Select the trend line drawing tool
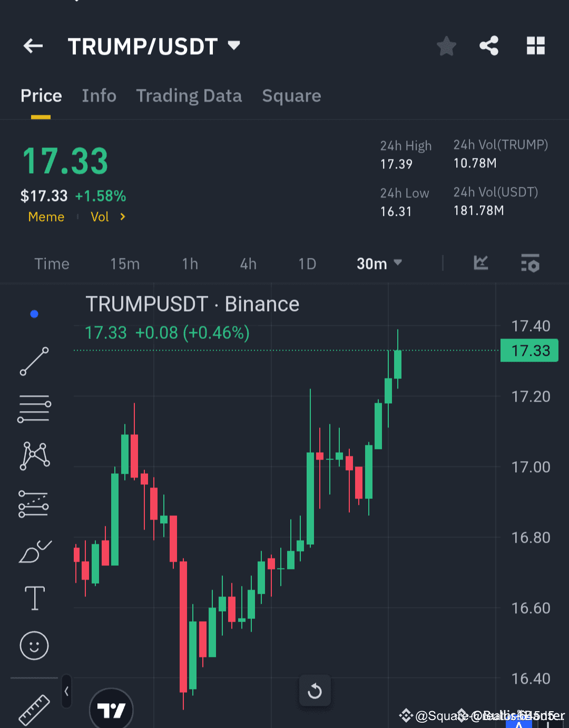Image resolution: width=569 pixels, height=728 pixels. [34, 361]
